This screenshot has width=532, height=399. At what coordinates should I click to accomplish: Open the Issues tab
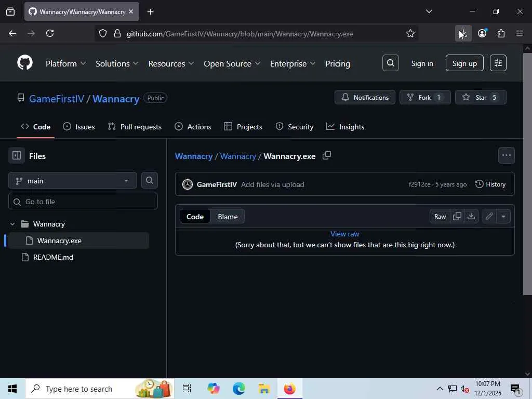pos(79,127)
